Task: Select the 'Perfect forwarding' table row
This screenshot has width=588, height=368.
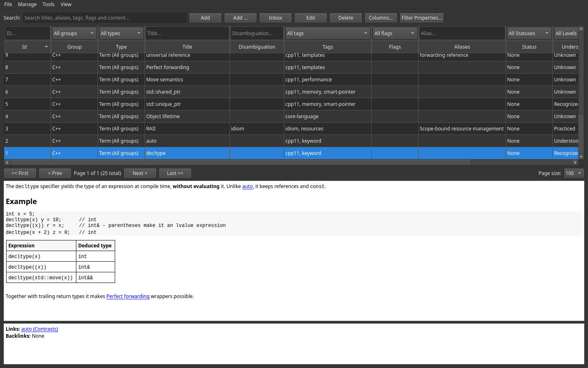Action: pyautogui.click(x=291, y=67)
